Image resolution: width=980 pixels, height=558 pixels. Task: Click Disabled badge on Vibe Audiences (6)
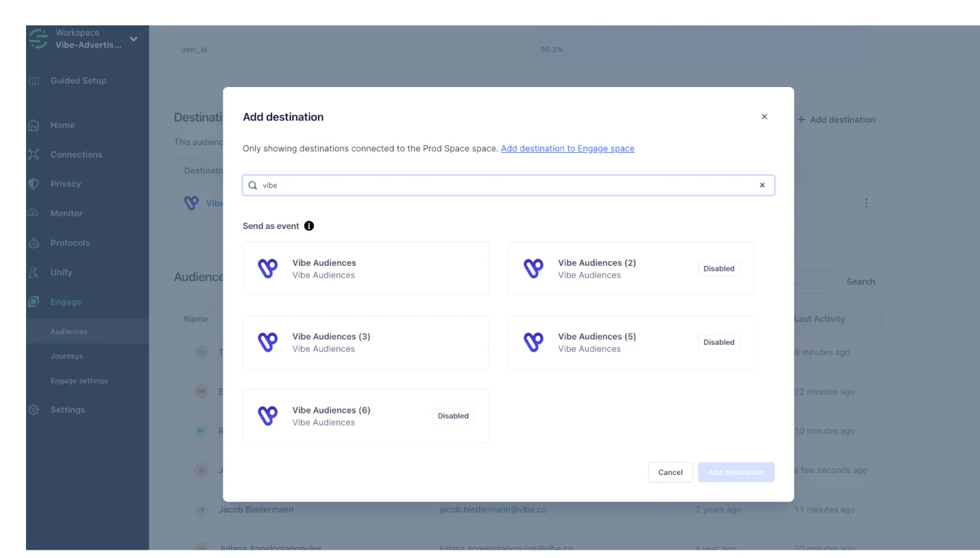(x=453, y=416)
